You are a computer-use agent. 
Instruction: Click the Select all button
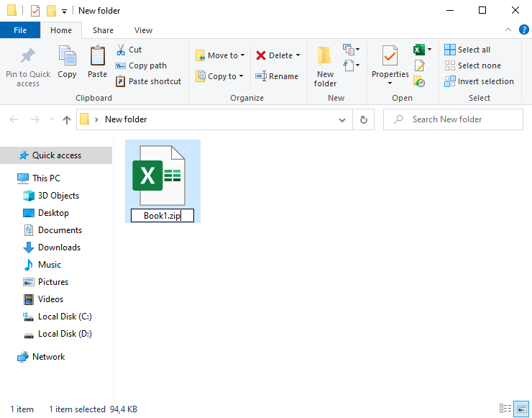[x=467, y=50]
